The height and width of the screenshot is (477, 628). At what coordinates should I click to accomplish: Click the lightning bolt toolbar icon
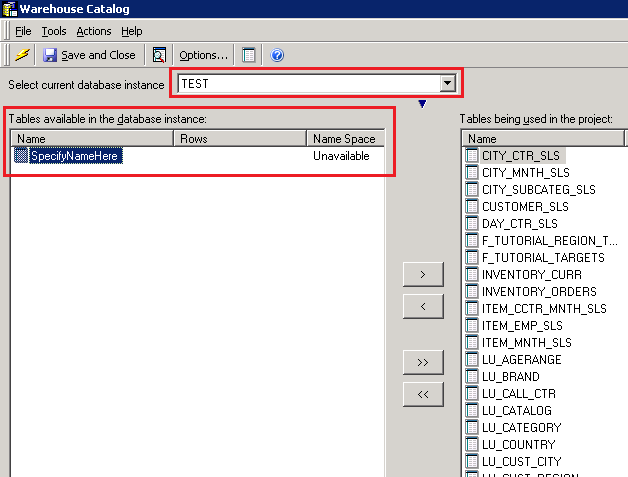pos(22,55)
